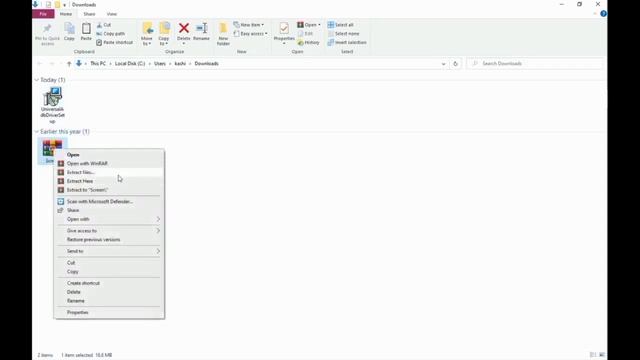This screenshot has width=640, height=360.
Task: Choose Create shortcut in context menu
Action: click(x=109, y=283)
